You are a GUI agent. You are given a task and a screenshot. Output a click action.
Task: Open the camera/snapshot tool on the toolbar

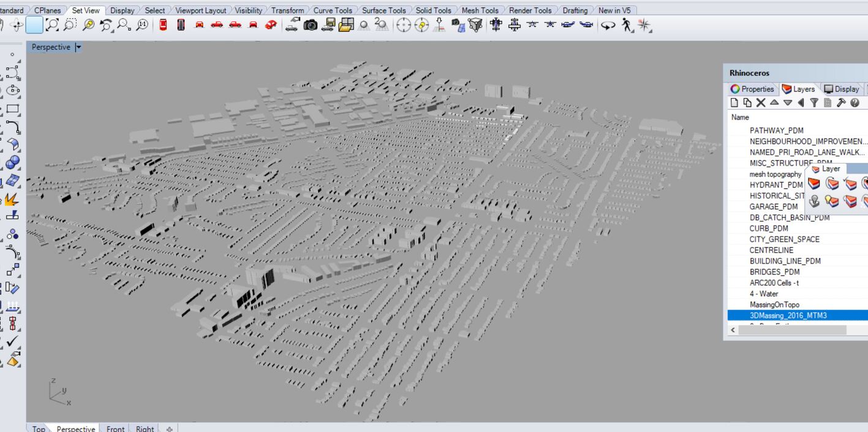[x=312, y=25]
